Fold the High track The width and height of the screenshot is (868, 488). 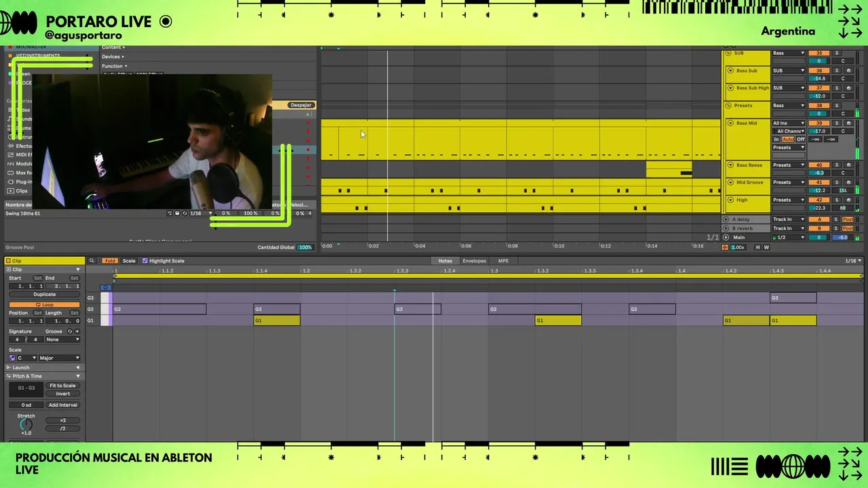point(730,200)
